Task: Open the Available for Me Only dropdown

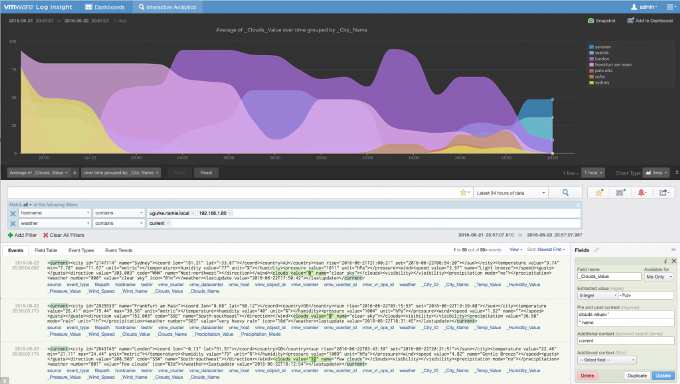Action: pos(659,276)
